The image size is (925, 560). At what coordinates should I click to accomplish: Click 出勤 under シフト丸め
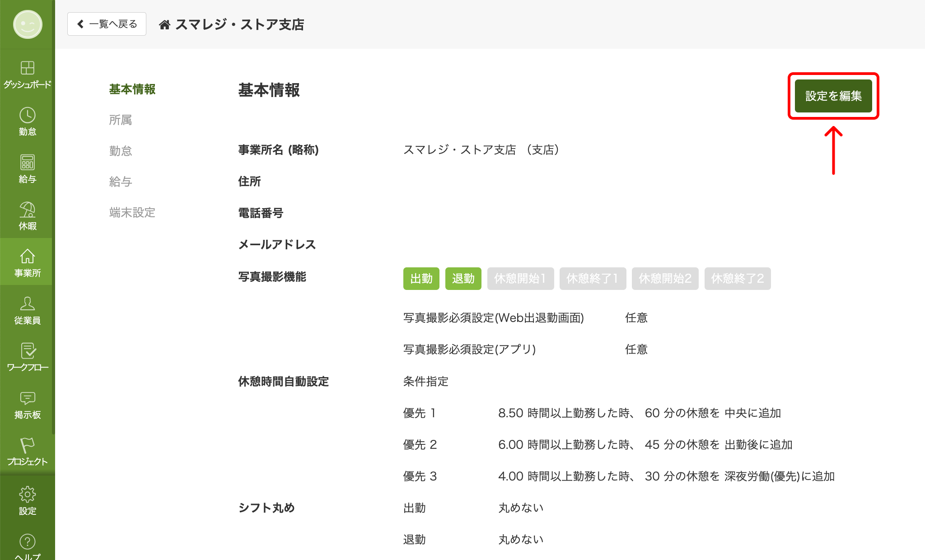coord(415,508)
